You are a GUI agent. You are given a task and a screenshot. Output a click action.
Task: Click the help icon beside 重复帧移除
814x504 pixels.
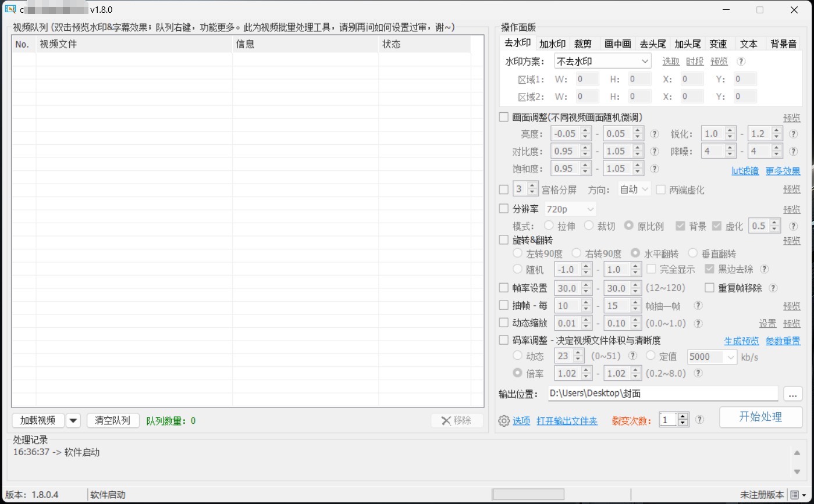(773, 288)
